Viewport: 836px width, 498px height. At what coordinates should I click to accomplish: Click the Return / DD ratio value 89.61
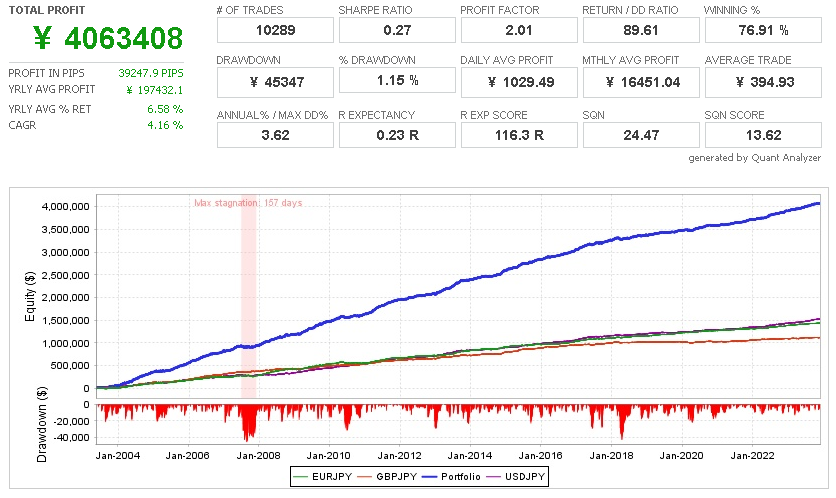click(x=641, y=30)
